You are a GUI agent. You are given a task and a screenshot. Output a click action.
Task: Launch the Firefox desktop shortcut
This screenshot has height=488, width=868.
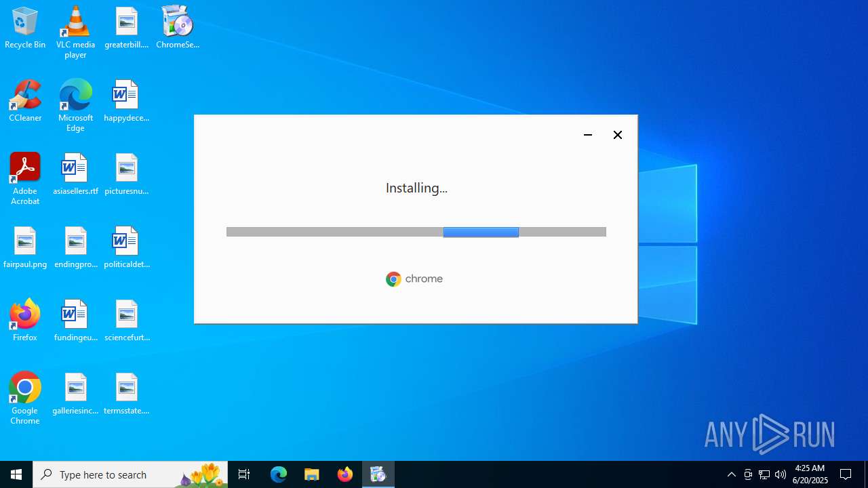(x=25, y=321)
